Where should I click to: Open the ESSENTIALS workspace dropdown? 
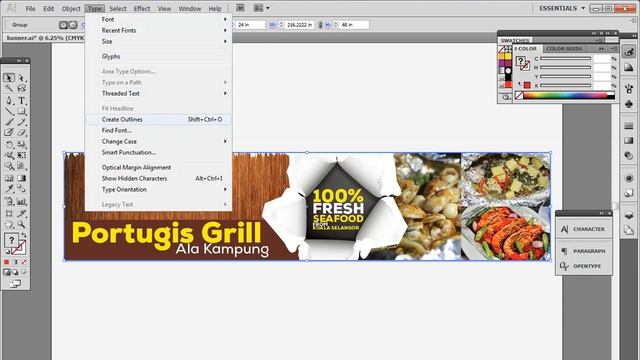[x=562, y=8]
